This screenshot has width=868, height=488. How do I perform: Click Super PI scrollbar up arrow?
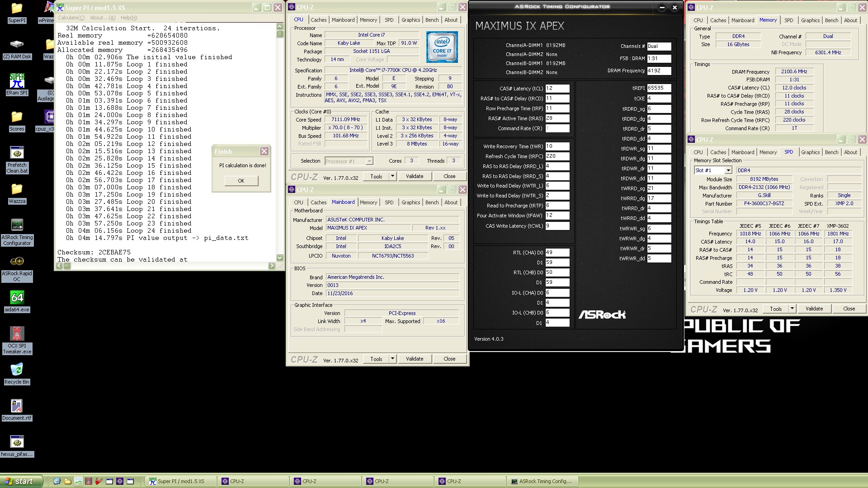coord(280,27)
